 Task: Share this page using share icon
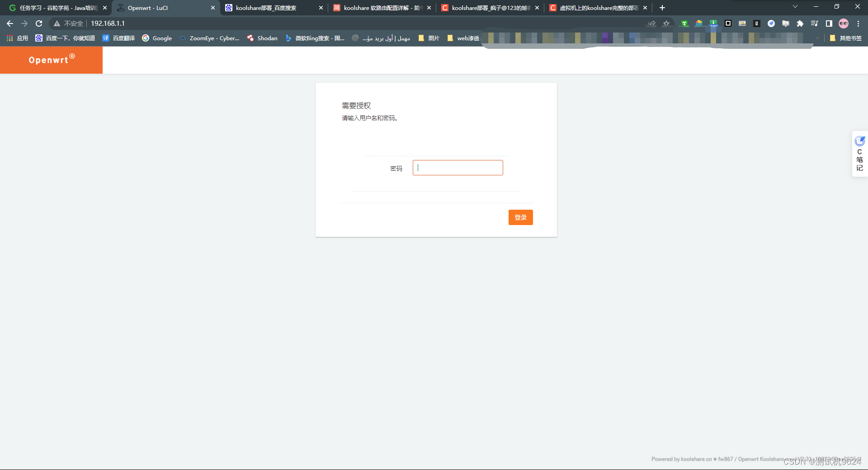click(x=652, y=23)
